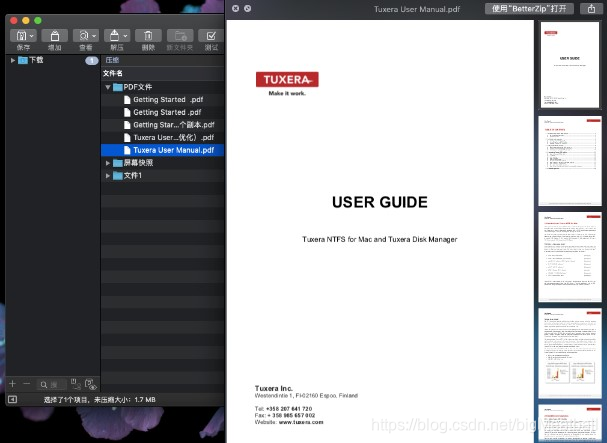Open the 查看 view dropdown arrow

pos(94,36)
